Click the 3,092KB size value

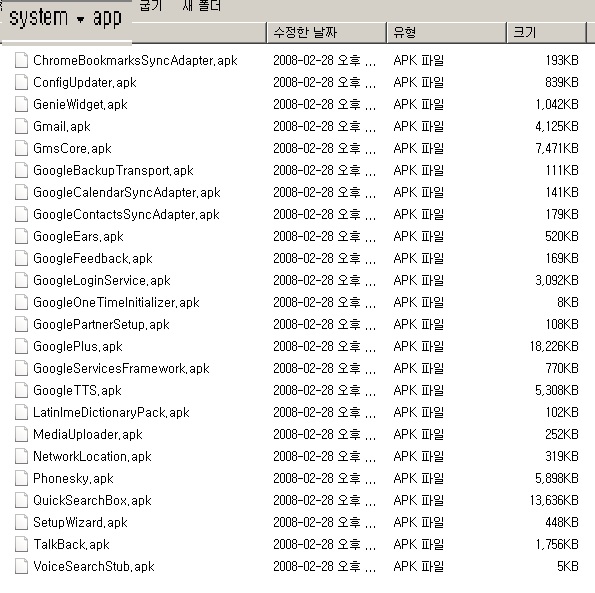click(557, 280)
